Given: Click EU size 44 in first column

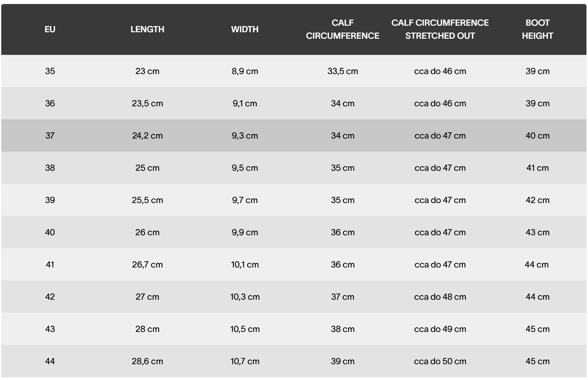Looking at the screenshot, I should [x=50, y=361].
